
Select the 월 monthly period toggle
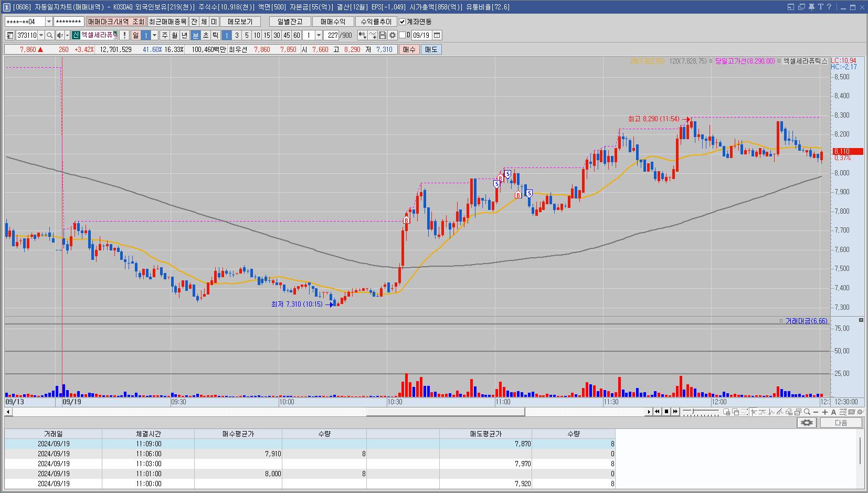click(175, 35)
